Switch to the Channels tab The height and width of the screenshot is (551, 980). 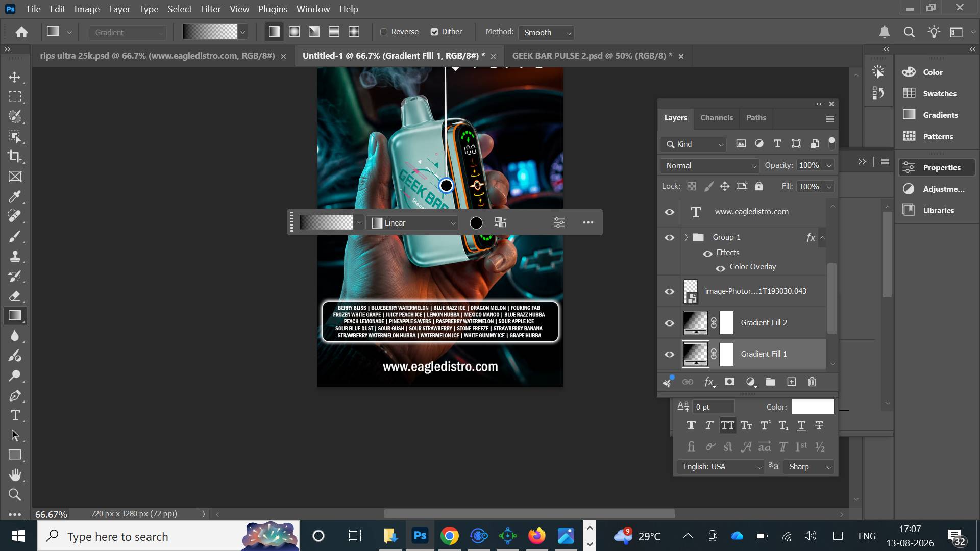(716, 118)
